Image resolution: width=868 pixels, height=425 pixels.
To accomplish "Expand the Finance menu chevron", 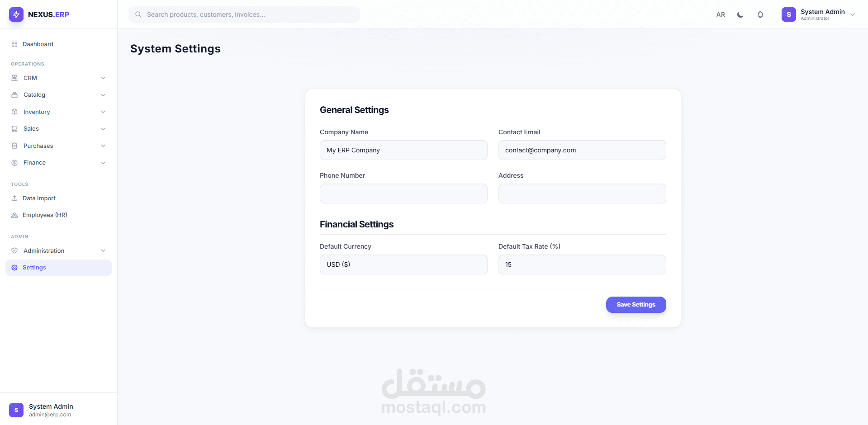I will coord(103,163).
